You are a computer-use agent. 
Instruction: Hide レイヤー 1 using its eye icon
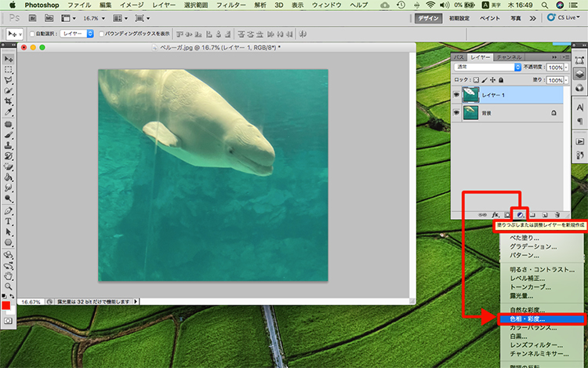pyautogui.click(x=457, y=93)
